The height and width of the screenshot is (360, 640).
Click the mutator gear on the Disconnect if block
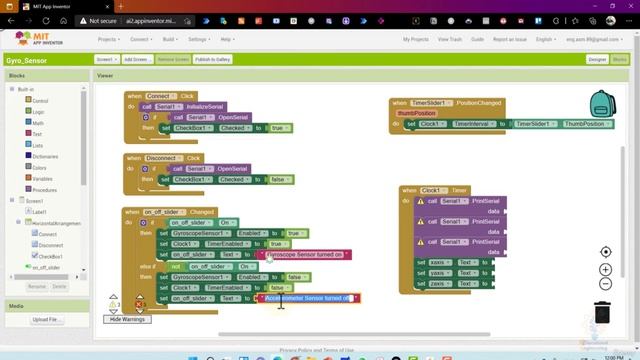click(145, 169)
